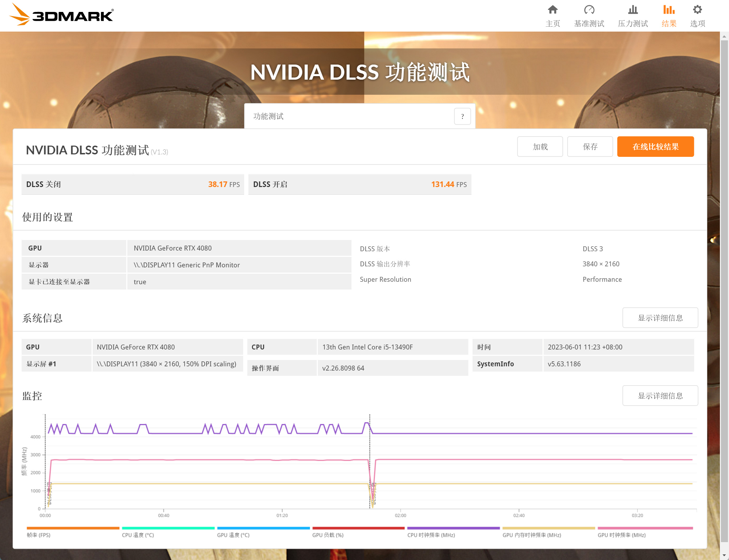Switch to the 基准测试 tab label
Image resolution: width=729 pixels, height=560 pixels.
(589, 24)
